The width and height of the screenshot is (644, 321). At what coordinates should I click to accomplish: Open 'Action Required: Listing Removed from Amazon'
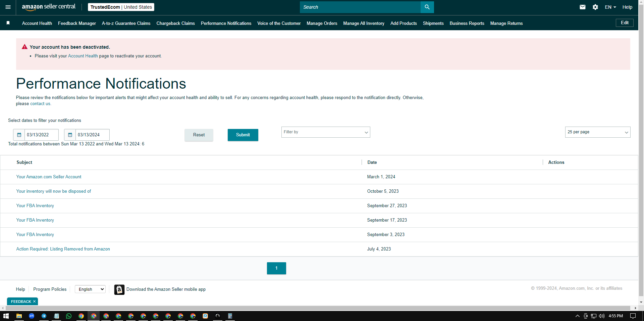coord(63,249)
